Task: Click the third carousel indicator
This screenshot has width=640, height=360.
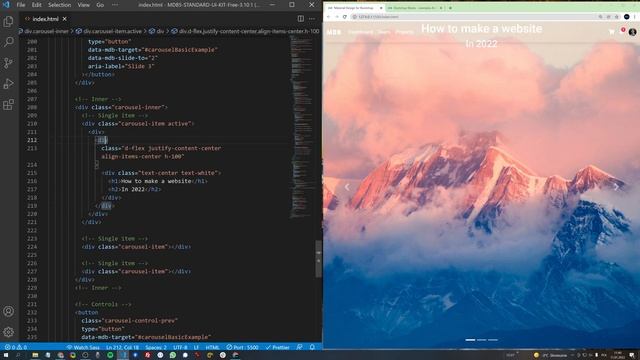Action: click(493, 340)
